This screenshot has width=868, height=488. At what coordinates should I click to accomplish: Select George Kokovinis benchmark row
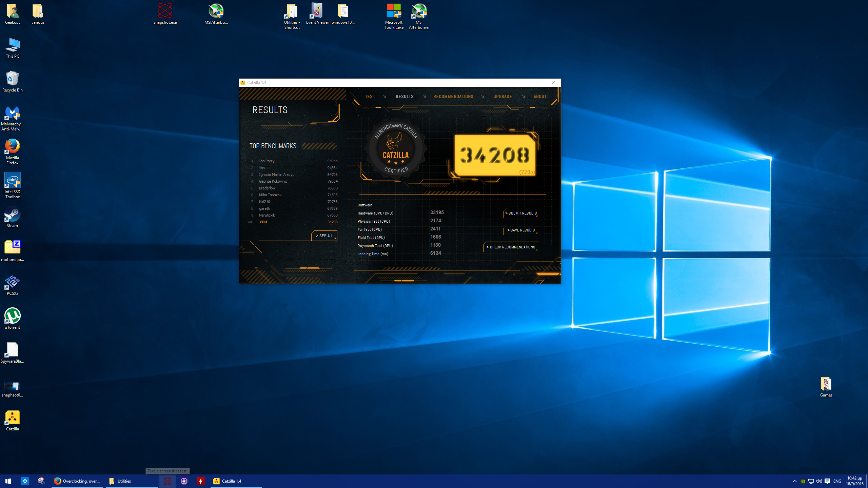294,181
